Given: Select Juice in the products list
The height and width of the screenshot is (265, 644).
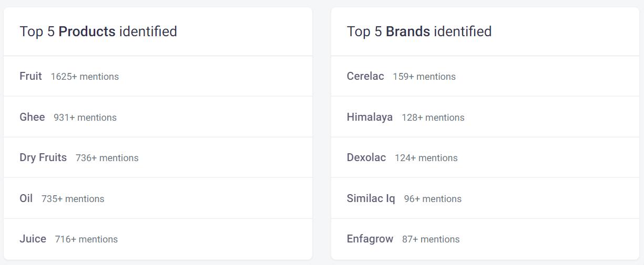Looking at the screenshot, I should pyautogui.click(x=33, y=239).
